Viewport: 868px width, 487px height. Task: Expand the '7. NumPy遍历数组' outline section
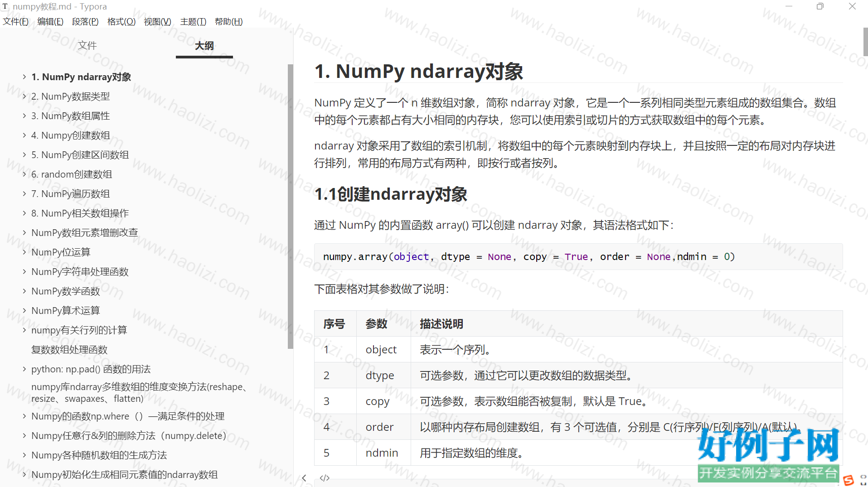pos(24,194)
